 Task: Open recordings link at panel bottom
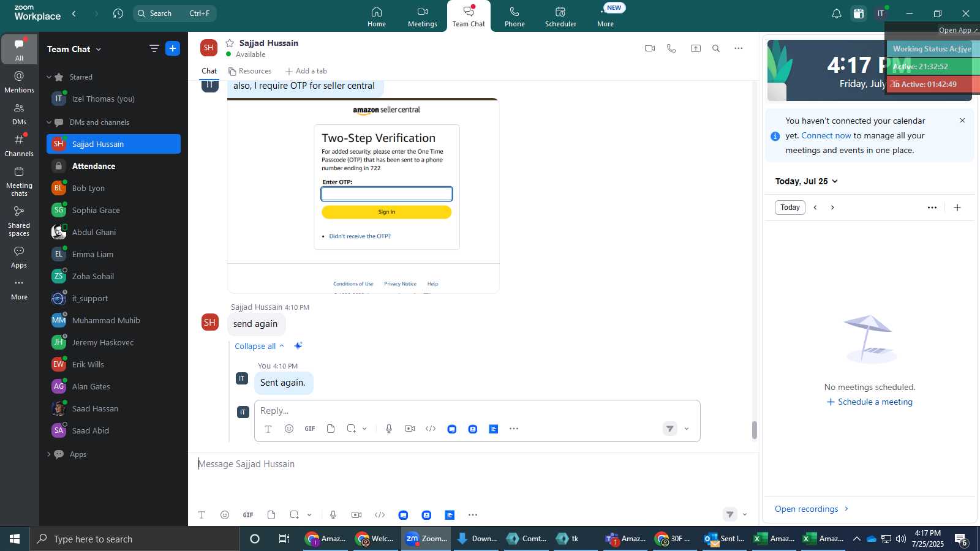pos(812,509)
